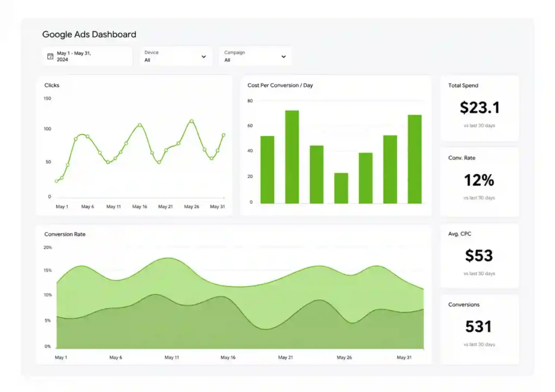Click the May 16 label on Conversion Rate axis
Viewport: 555px width, 392px height.
pos(228,357)
